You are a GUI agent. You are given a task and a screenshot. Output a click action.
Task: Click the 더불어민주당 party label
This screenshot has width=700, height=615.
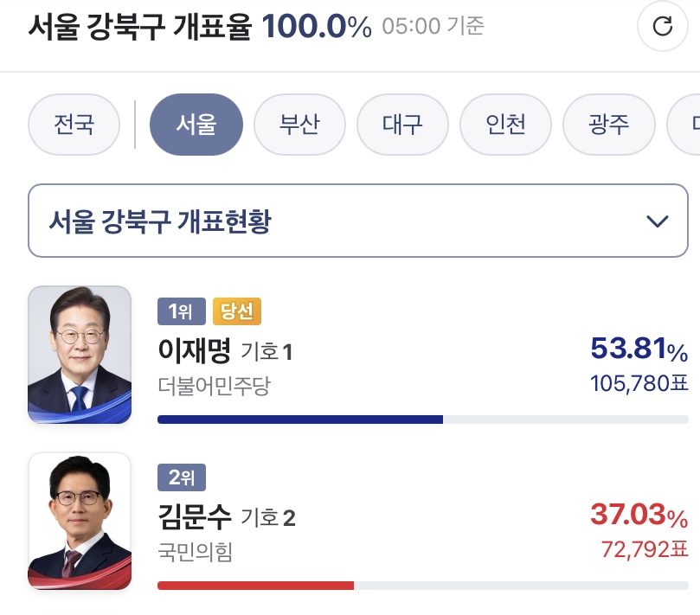pos(214,386)
